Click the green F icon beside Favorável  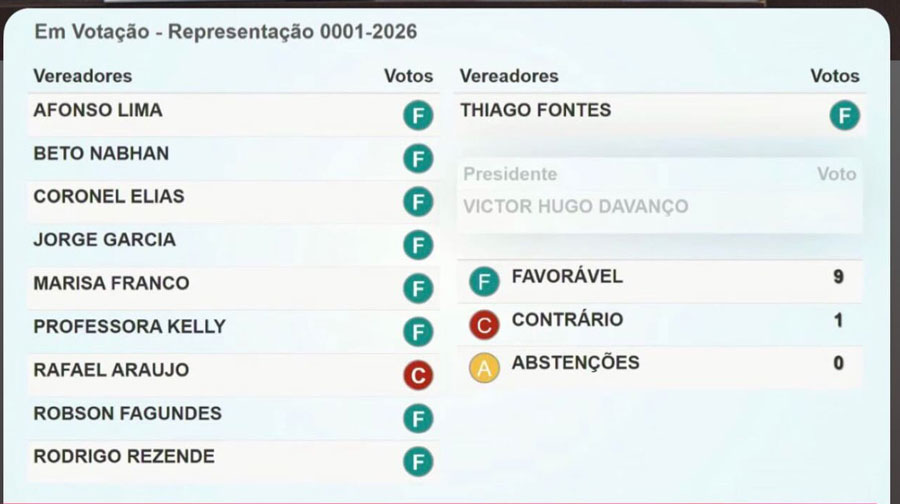tap(484, 282)
